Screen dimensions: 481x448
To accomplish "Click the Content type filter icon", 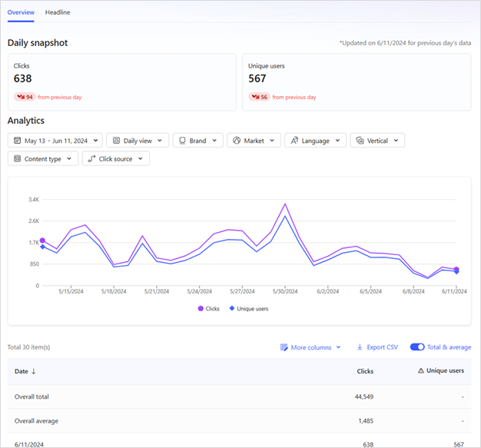I will [x=17, y=159].
